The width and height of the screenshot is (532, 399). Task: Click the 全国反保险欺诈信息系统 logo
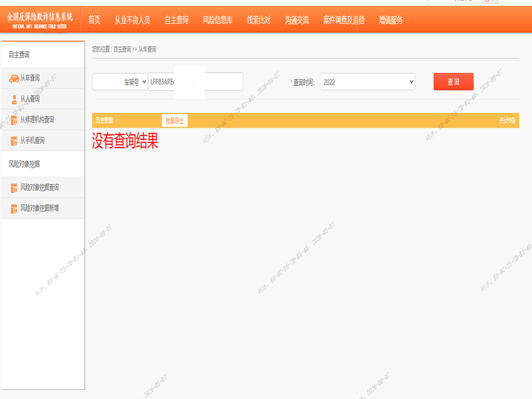click(40, 20)
